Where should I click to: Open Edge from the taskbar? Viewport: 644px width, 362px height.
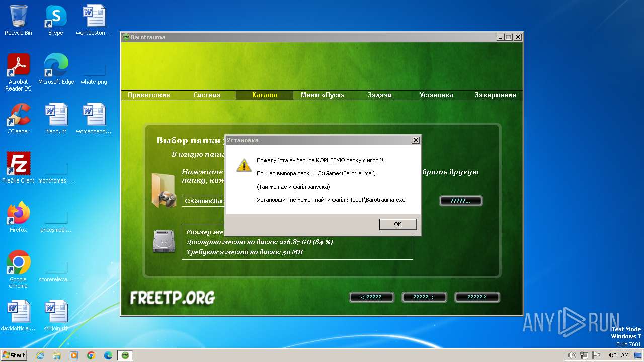click(108, 355)
